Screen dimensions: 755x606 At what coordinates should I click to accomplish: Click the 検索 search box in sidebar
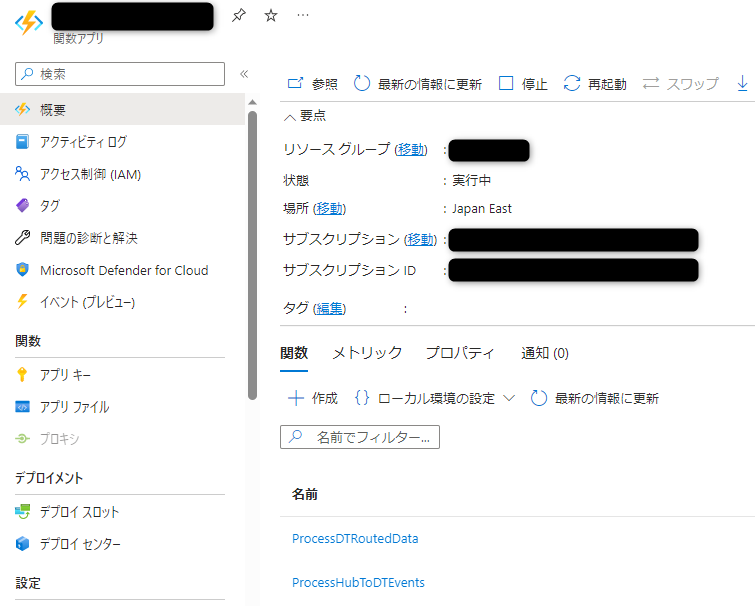(120, 74)
